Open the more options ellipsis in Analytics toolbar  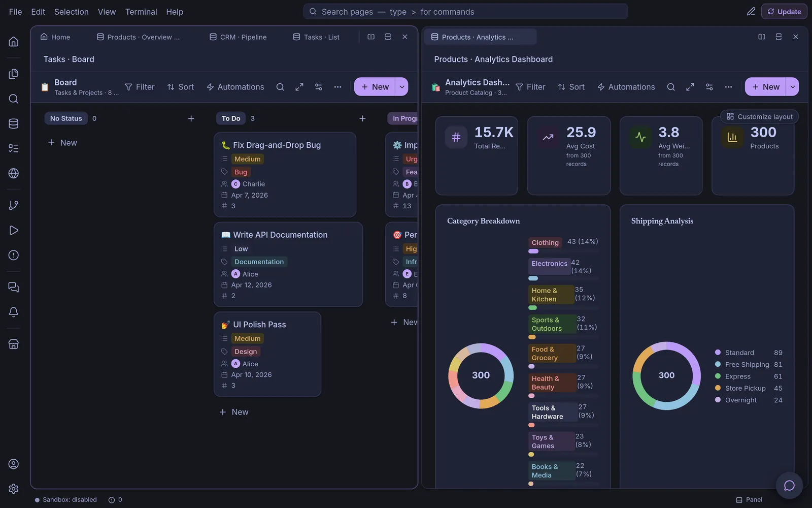[x=729, y=87]
